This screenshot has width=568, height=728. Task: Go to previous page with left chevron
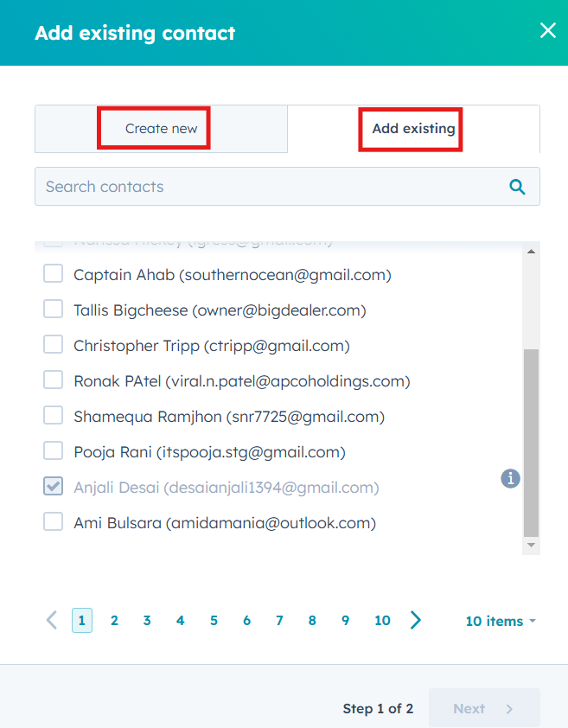pos(52,620)
